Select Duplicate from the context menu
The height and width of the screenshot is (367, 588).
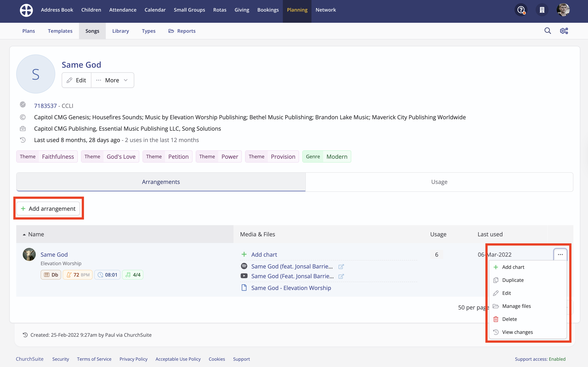[513, 280]
